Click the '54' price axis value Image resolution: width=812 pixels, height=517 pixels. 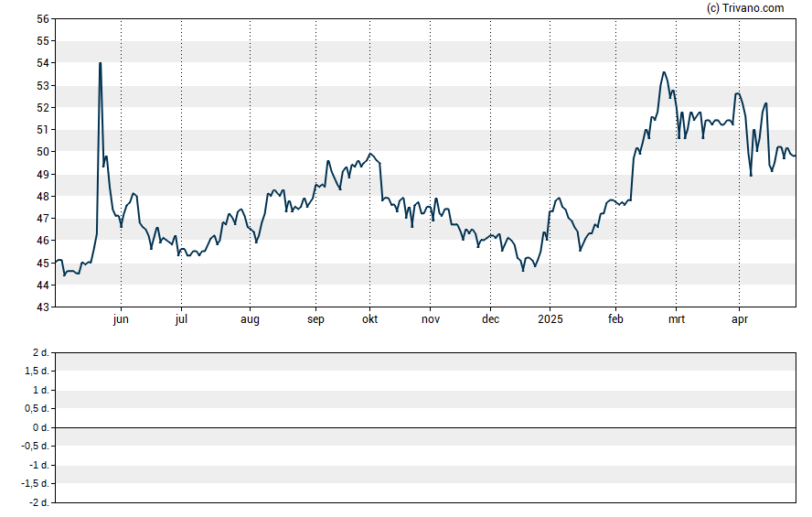coord(43,63)
